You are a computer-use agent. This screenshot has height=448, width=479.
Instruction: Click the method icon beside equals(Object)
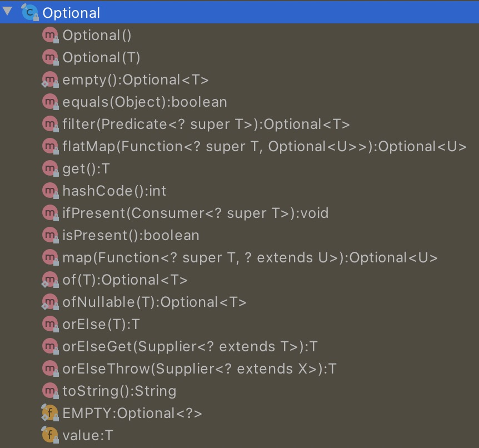coord(51,101)
